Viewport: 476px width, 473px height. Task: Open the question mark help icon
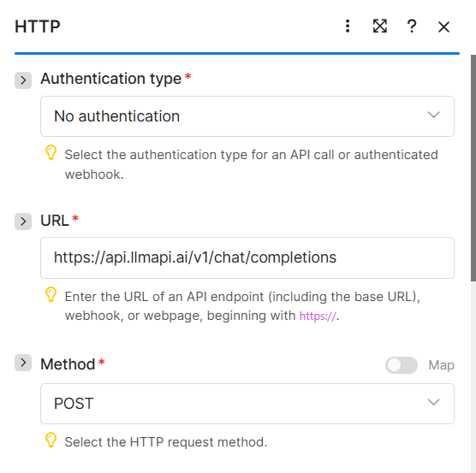click(412, 26)
